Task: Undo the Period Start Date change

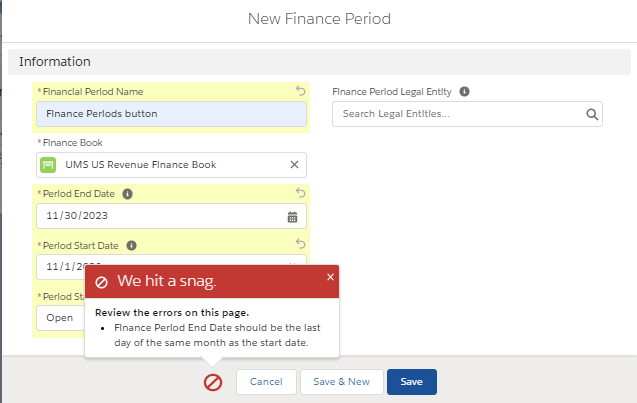Action: [300, 244]
